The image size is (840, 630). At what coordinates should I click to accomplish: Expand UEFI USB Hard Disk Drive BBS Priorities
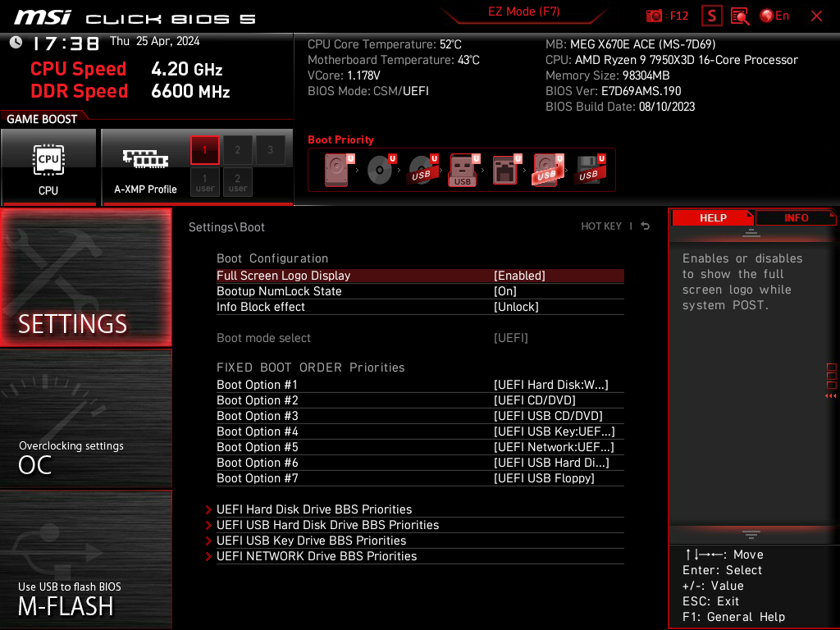pyautogui.click(x=414, y=525)
